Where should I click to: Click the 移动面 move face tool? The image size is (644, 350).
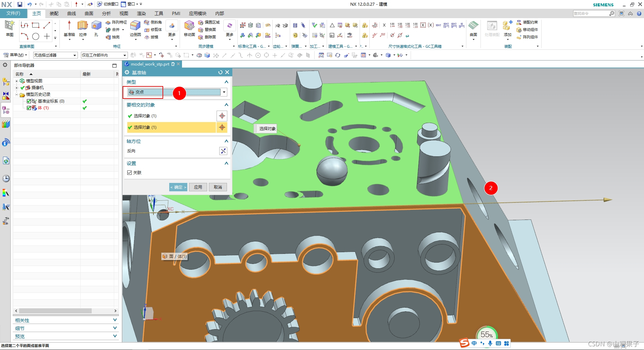(x=189, y=28)
